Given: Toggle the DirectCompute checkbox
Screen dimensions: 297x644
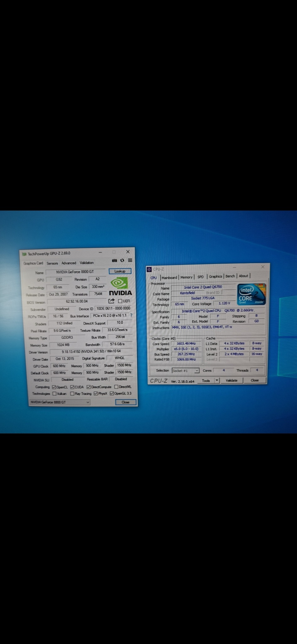Looking at the screenshot, I should coord(89,387).
